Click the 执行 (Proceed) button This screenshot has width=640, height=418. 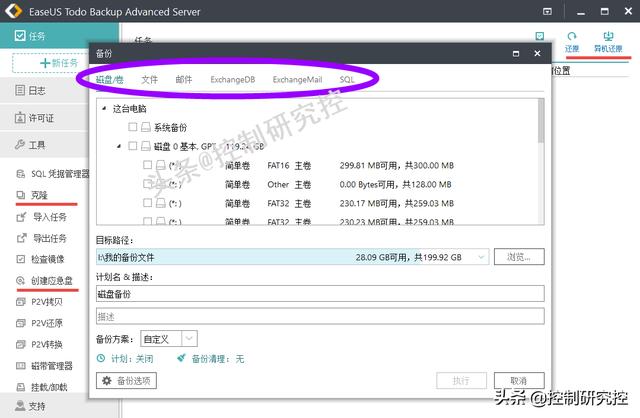[x=461, y=381]
